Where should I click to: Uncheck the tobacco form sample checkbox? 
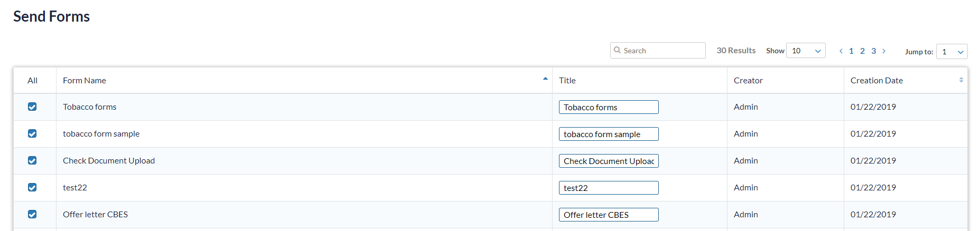pos(32,133)
